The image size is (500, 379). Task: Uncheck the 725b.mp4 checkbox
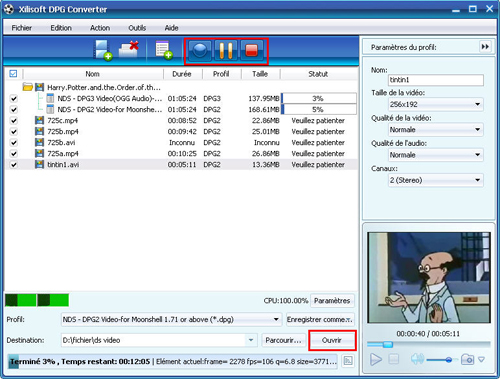point(14,132)
